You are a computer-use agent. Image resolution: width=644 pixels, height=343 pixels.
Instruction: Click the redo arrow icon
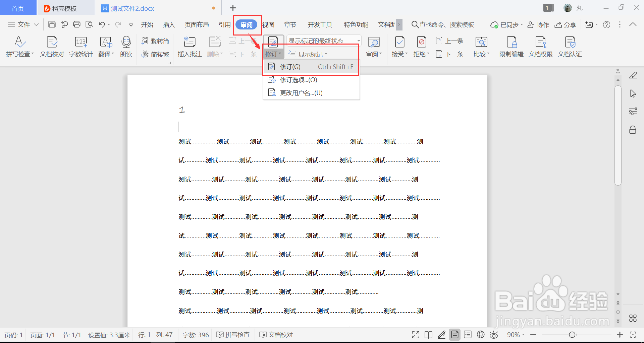point(118,24)
